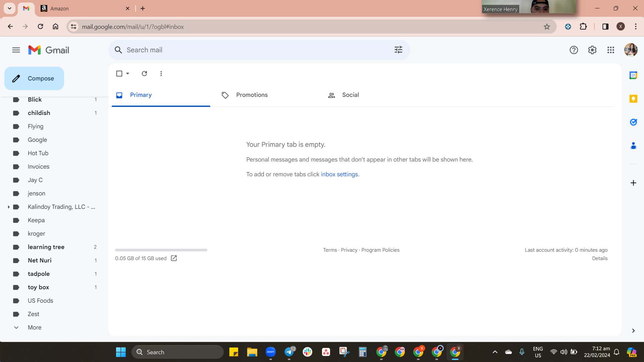Open a new Chrome tab
This screenshot has width=644, height=362.
coord(143,8)
